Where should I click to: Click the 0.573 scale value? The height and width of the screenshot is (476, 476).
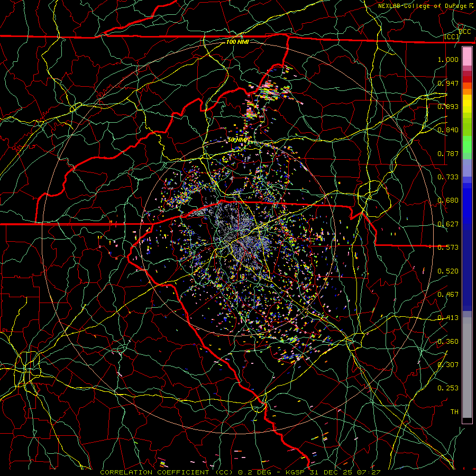[x=448, y=248]
